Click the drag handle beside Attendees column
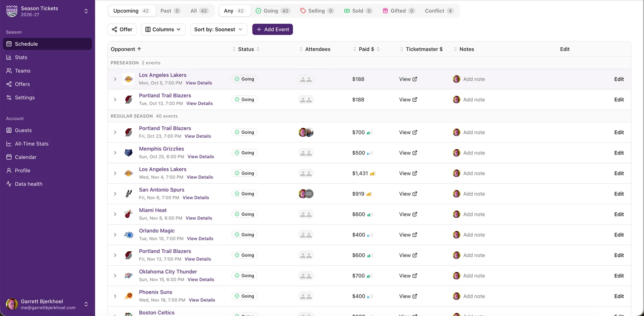This screenshot has height=316, width=644. click(301, 49)
